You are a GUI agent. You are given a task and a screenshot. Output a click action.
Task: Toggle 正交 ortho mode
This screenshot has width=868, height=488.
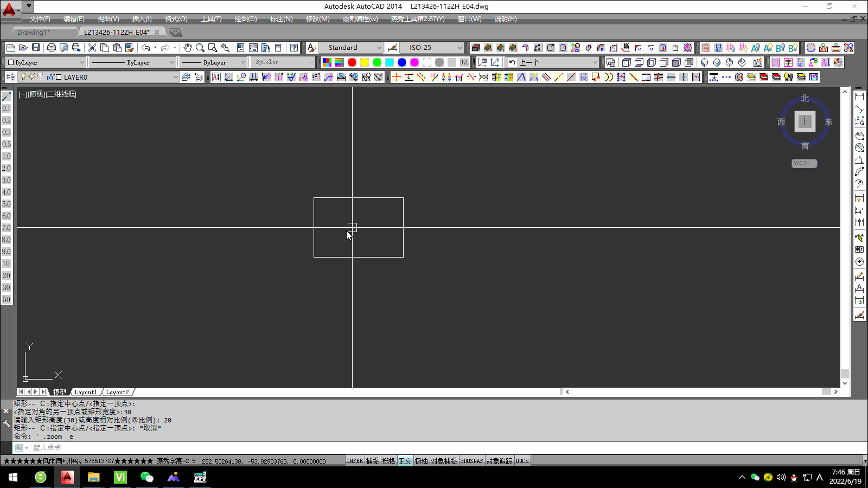405,461
